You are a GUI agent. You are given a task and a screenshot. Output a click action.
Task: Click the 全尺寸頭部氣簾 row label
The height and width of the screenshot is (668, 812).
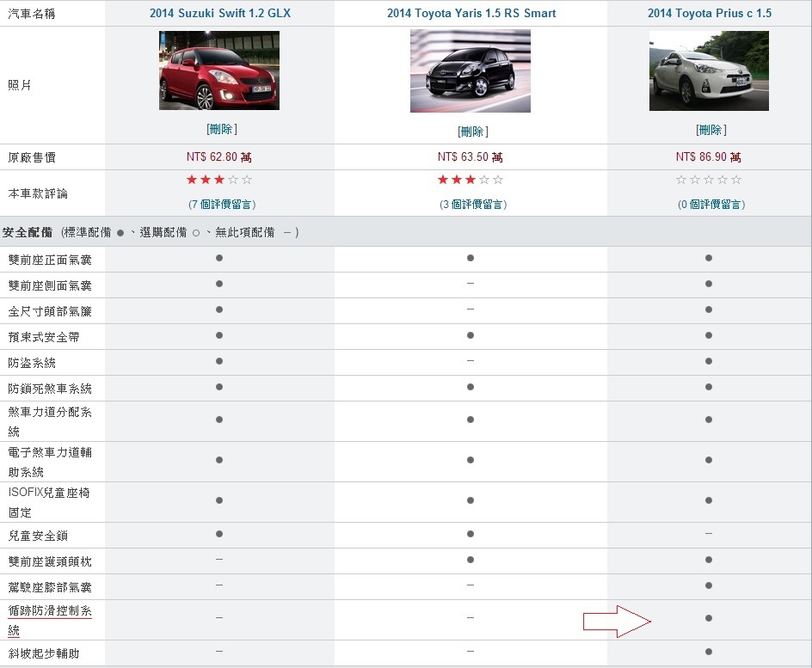pos(50,311)
